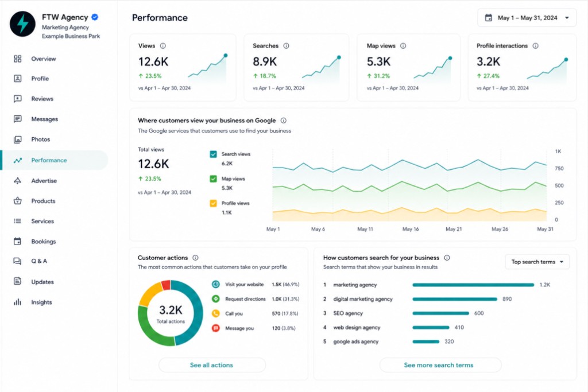This screenshot has height=392, width=588.
Task: Open the Top search terms dropdown
Action: (x=537, y=262)
